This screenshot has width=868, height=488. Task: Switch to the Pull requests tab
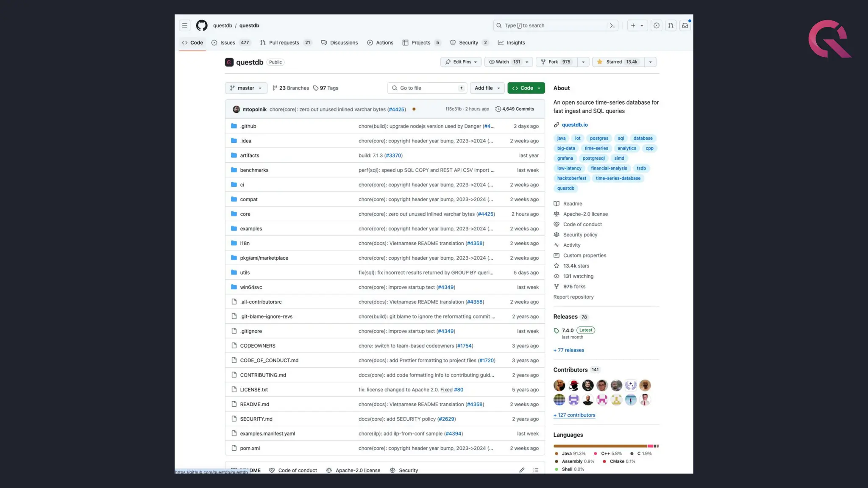pyautogui.click(x=284, y=43)
